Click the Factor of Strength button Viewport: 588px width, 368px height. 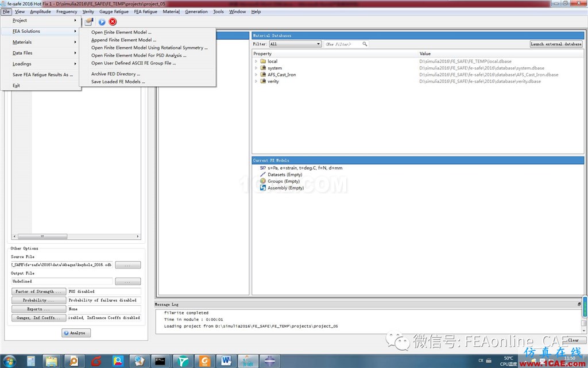(x=38, y=292)
